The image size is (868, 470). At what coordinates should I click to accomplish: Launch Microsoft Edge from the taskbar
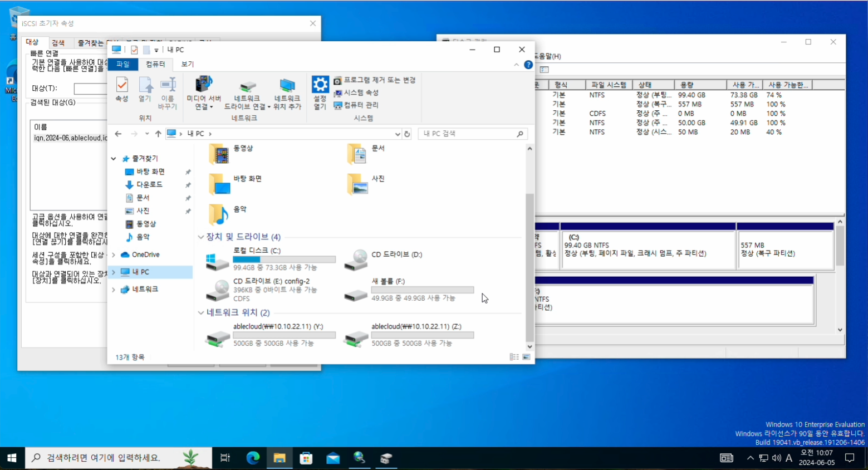(253, 458)
